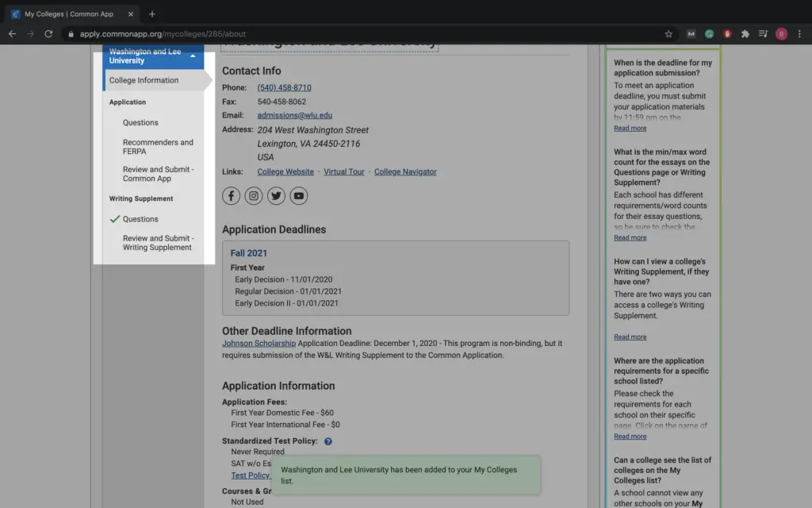
Task: Click the browser forward arrow
Action: tap(30, 33)
